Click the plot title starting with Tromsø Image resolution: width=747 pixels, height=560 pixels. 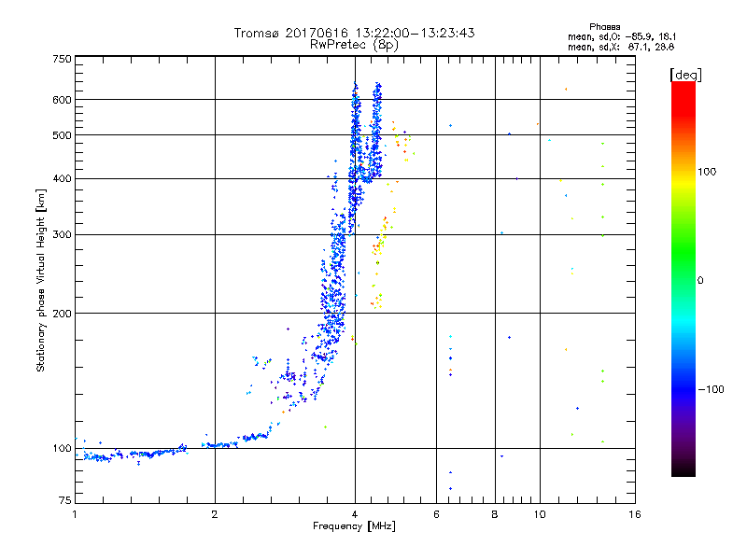354,33
